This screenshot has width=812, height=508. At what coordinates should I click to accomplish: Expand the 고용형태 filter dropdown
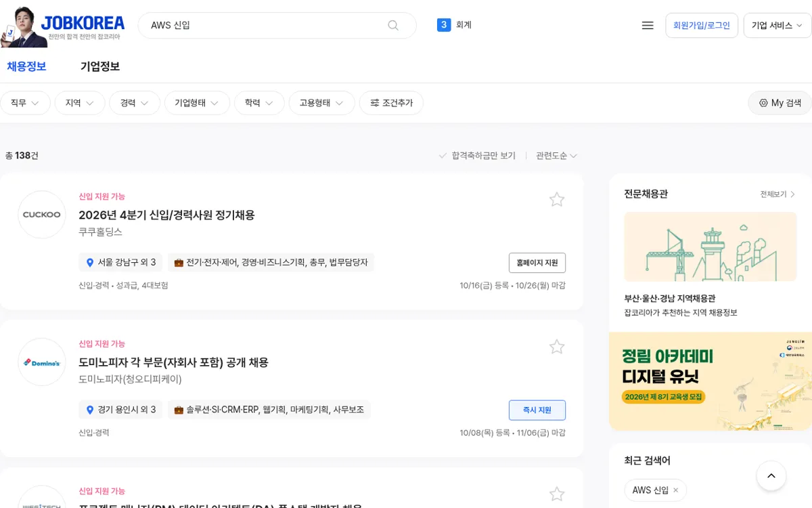pos(322,103)
